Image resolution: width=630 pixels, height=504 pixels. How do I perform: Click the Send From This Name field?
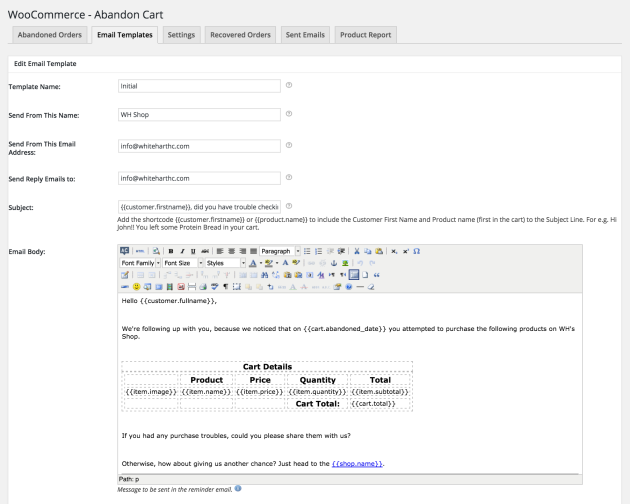(199, 115)
